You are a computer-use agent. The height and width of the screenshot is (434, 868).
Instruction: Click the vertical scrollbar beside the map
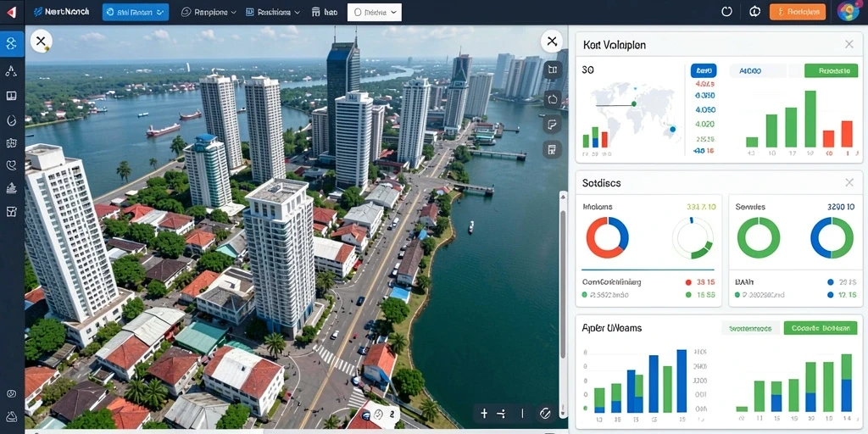564,283
